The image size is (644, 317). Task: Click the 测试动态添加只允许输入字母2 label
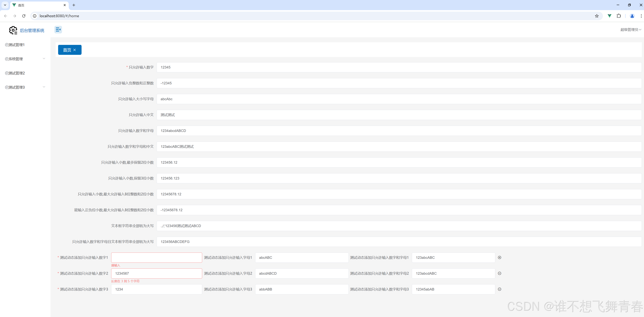tap(228, 273)
